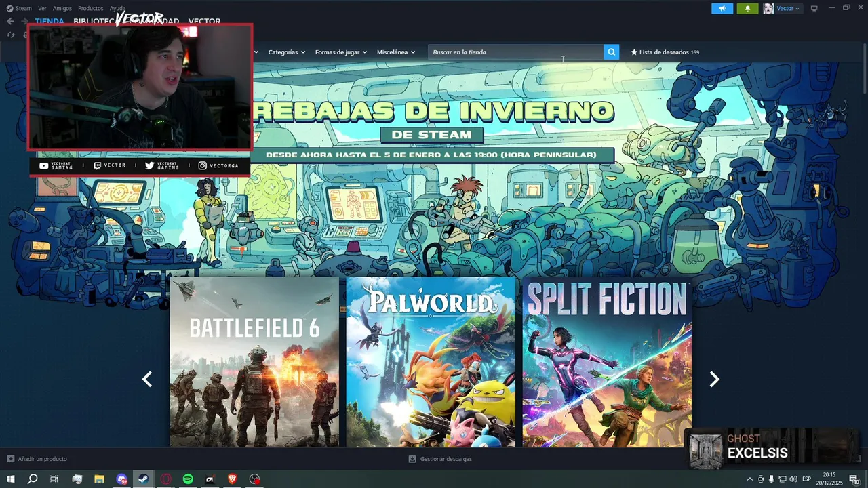Screen dimensions: 868x488
Task: Focus the Buscar en la tienda field
Action: pos(515,52)
